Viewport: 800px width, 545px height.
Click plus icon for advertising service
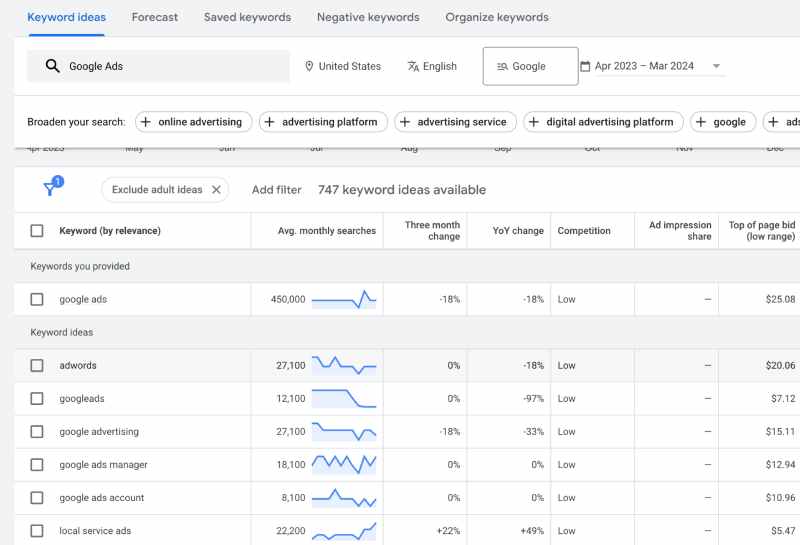405,122
